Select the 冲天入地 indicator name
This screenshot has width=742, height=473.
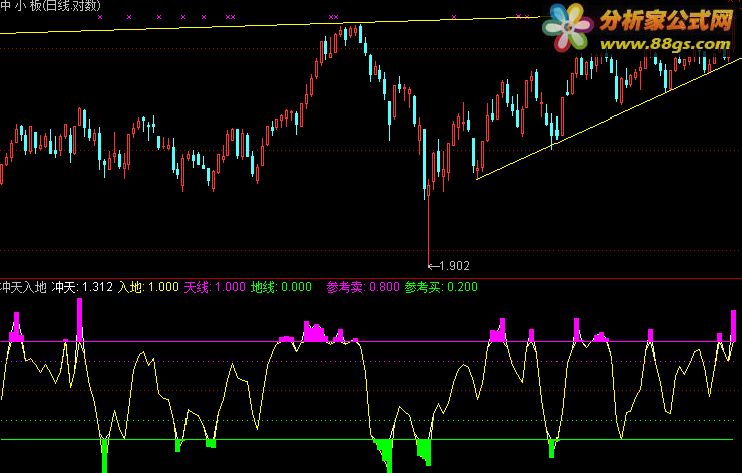24,287
